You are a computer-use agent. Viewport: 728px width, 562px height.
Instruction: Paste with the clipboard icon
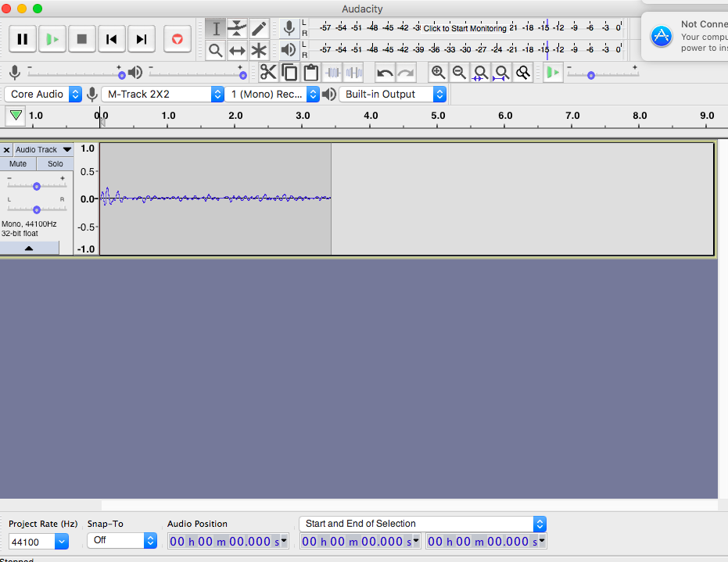click(311, 73)
